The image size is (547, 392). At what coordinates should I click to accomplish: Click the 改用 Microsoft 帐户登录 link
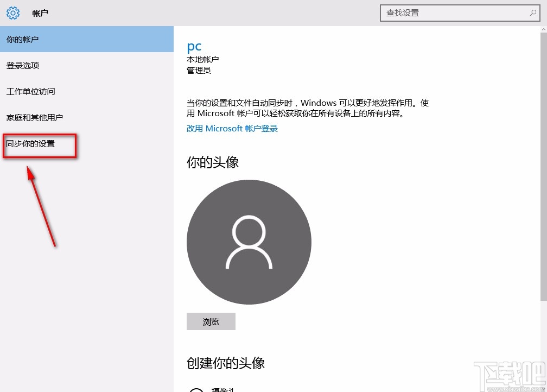(232, 128)
